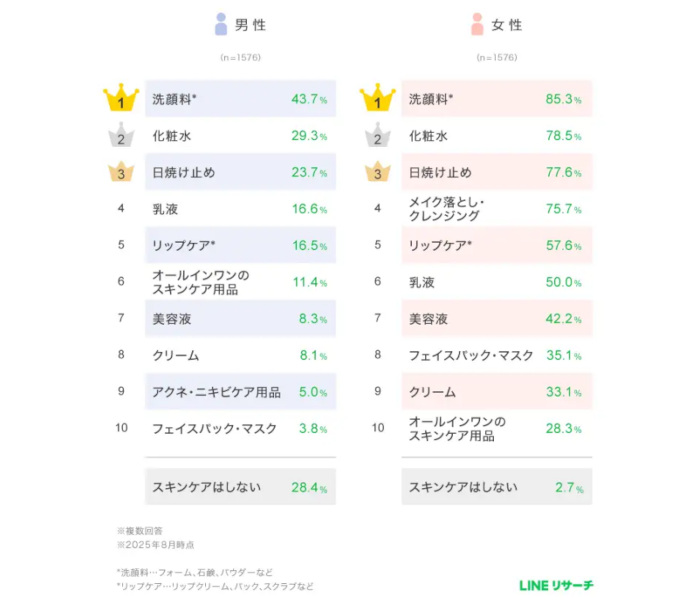
Task: Select the female 洗顔料 85.3% row
Action: 497,99
